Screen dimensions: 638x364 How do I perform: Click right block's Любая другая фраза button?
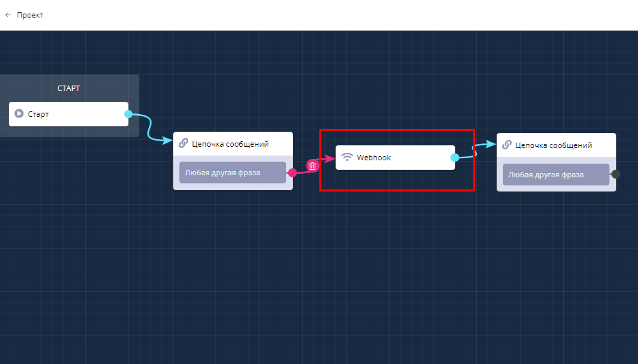(556, 175)
